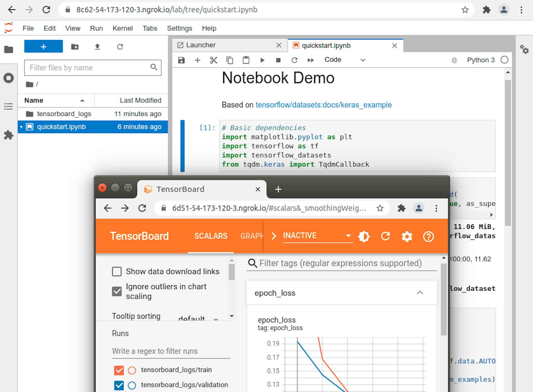Click the kernel status circle next to Python 3

pyautogui.click(x=504, y=60)
